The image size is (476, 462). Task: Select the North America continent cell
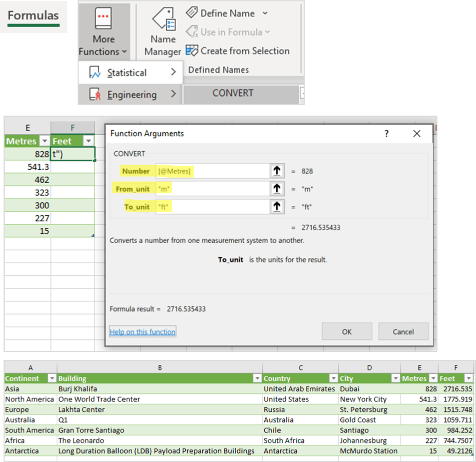click(31, 399)
